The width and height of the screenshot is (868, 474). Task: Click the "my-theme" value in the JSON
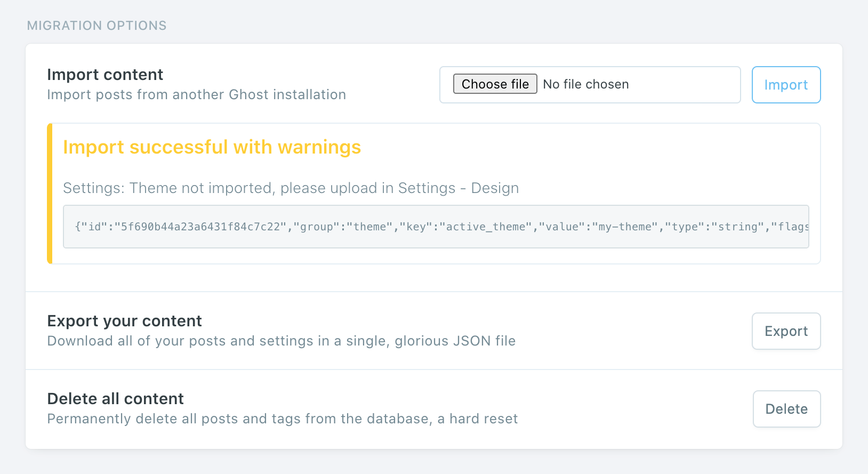coord(624,227)
